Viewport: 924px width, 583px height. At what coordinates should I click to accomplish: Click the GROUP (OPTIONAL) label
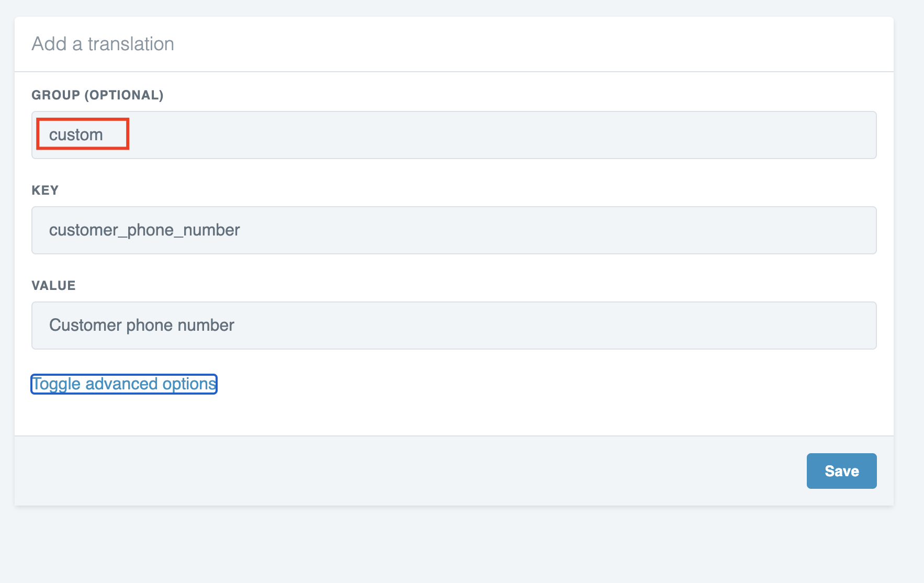pos(97,95)
